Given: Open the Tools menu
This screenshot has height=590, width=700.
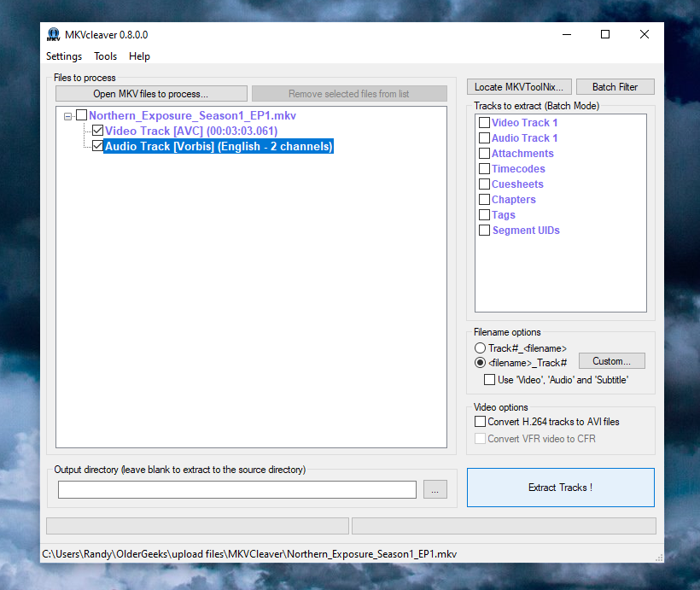Looking at the screenshot, I should [105, 56].
